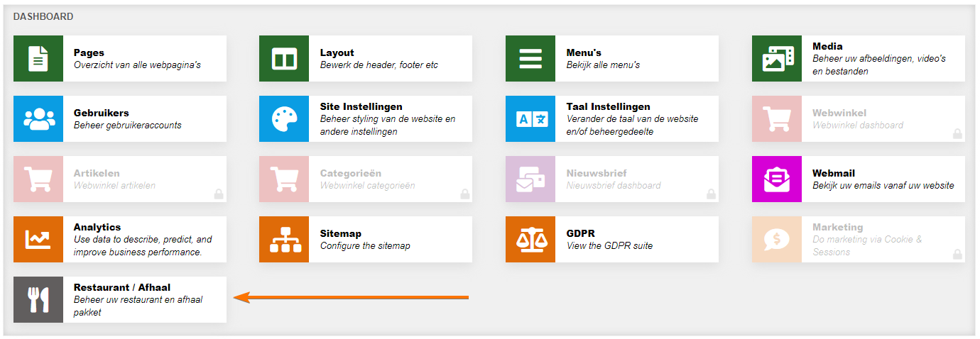Select the locked Webwinkel tile
The height and width of the screenshot is (339, 980).
[x=859, y=119]
